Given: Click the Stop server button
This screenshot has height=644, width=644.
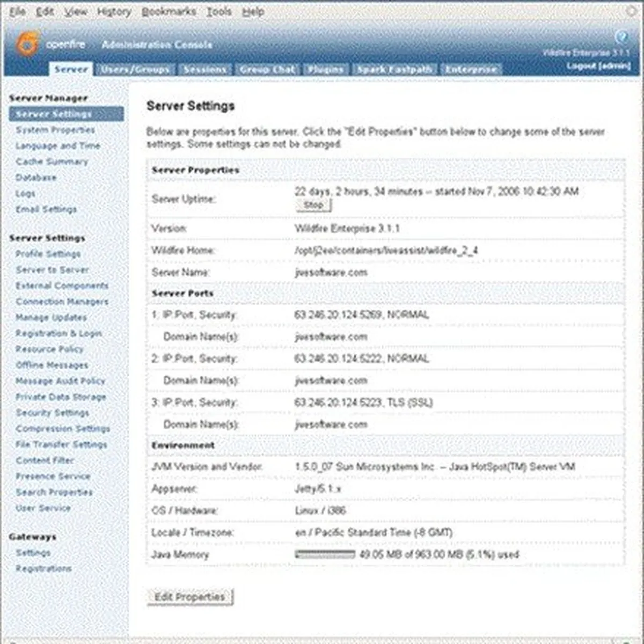Looking at the screenshot, I should pyautogui.click(x=313, y=205).
